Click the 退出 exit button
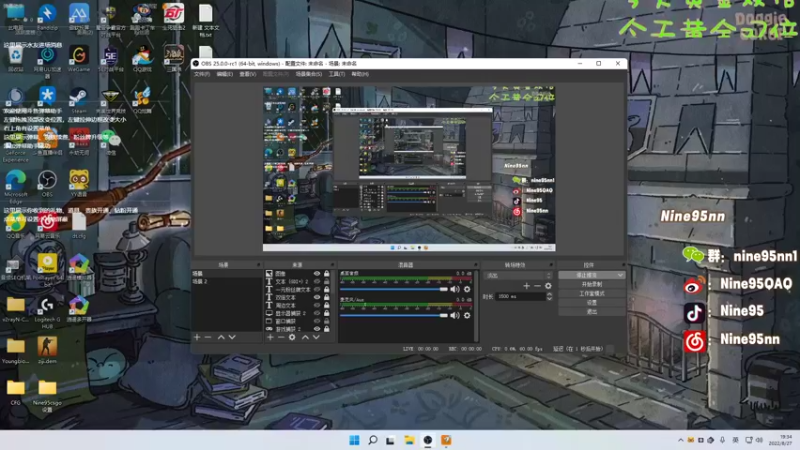 coord(591,312)
